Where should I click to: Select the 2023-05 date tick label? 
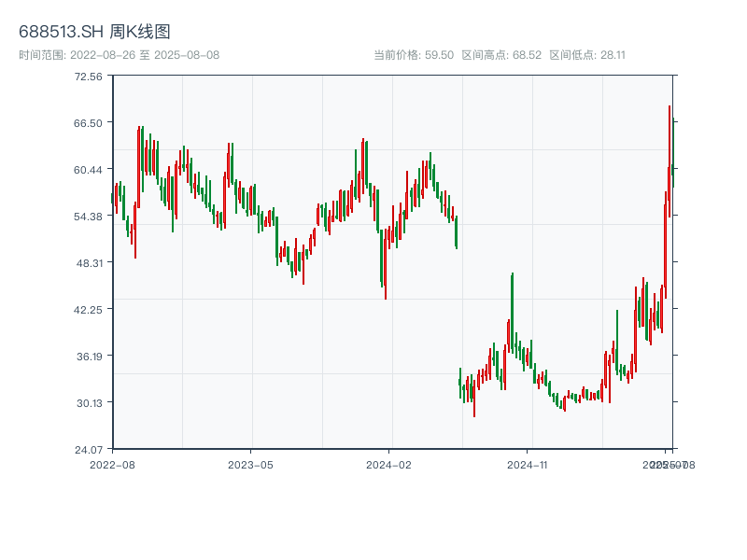click(250, 464)
